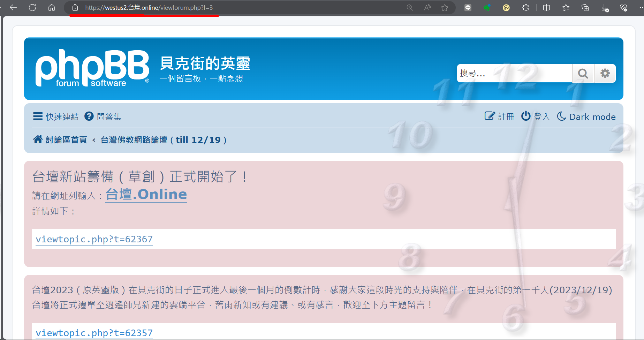Go to 討論區首頁 board index
The image size is (644, 340).
pos(60,139)
